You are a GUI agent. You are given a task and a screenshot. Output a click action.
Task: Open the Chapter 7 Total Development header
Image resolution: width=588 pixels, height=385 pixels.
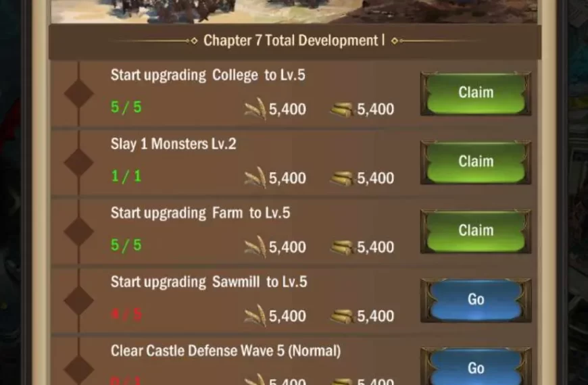pos(295,41)
